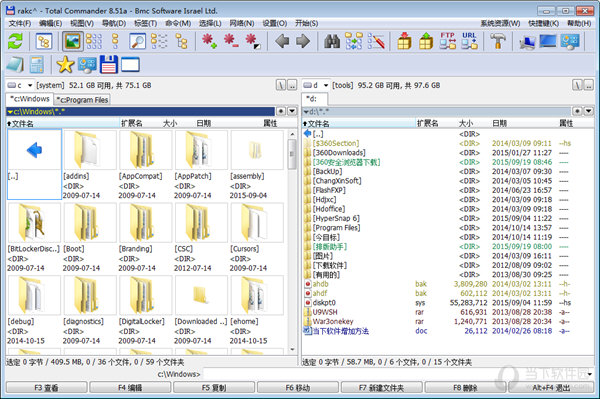This screenshot has width=600, height=399.
Task: Click the F7 新建文件夹 button
Action: [x=382, y=388]
